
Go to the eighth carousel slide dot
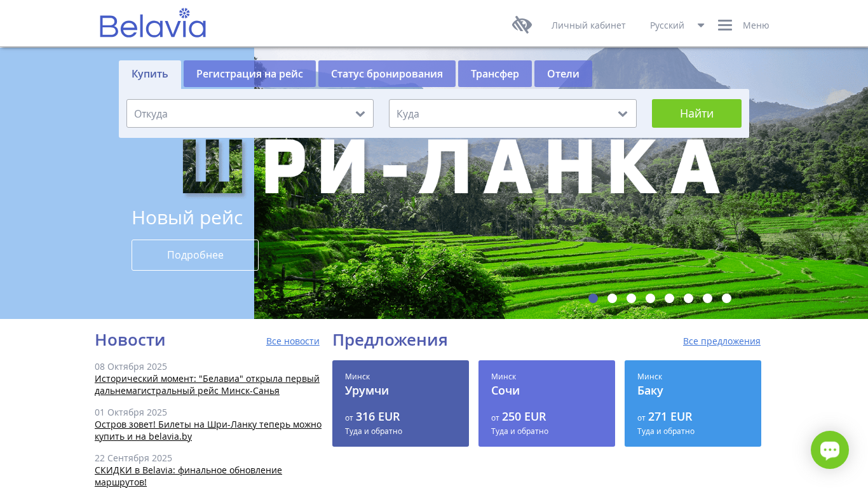coord(726,298)
